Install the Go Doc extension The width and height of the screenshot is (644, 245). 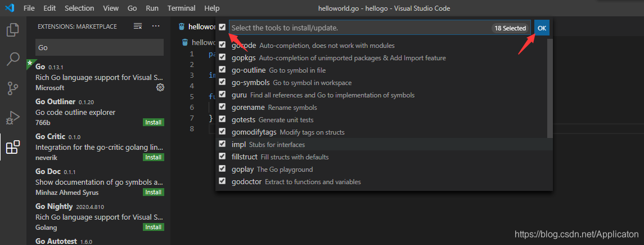(154, 193)
